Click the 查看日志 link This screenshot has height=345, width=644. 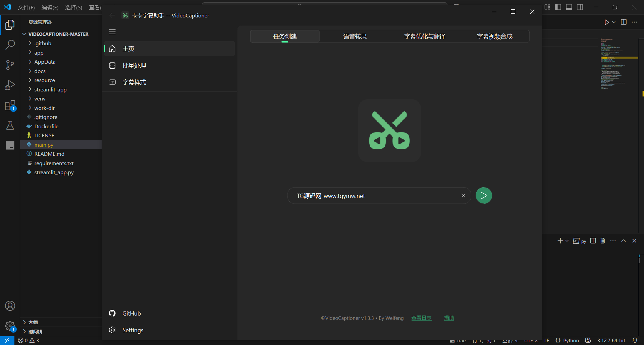421,318
